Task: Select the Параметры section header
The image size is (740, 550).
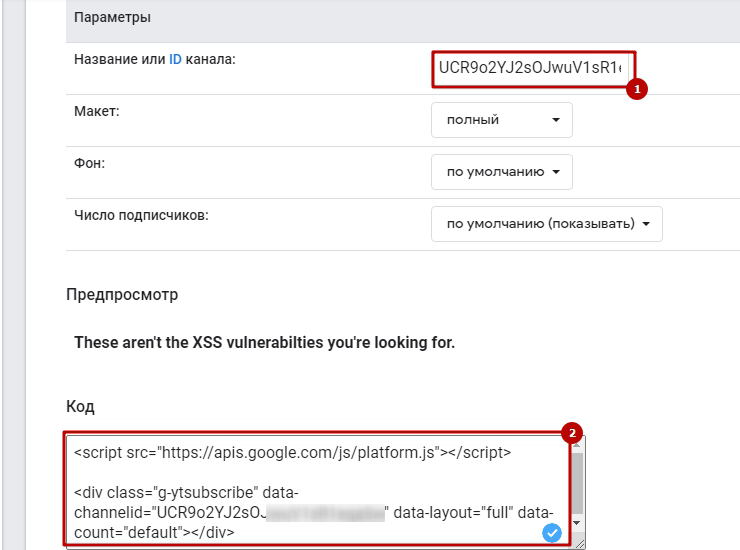Action: 111,18
